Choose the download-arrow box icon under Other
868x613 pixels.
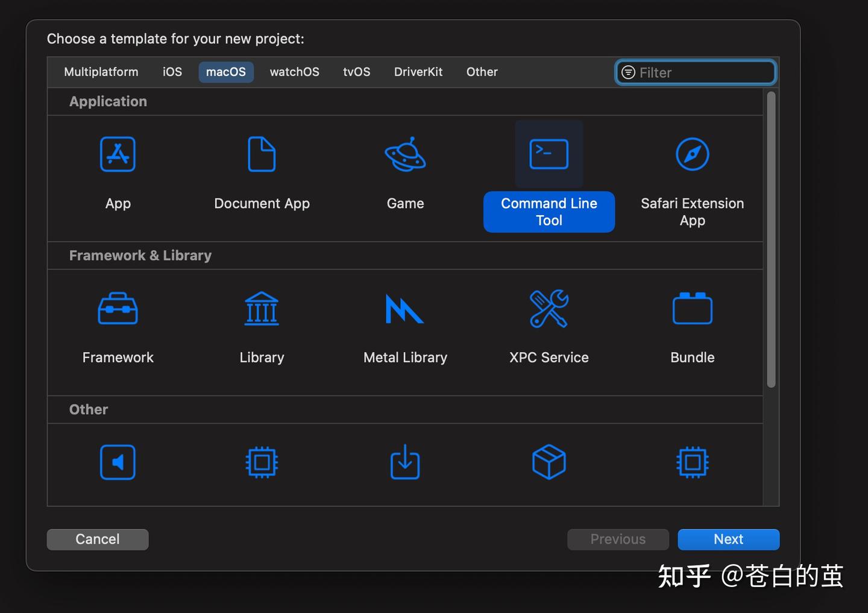coord(405,462)
